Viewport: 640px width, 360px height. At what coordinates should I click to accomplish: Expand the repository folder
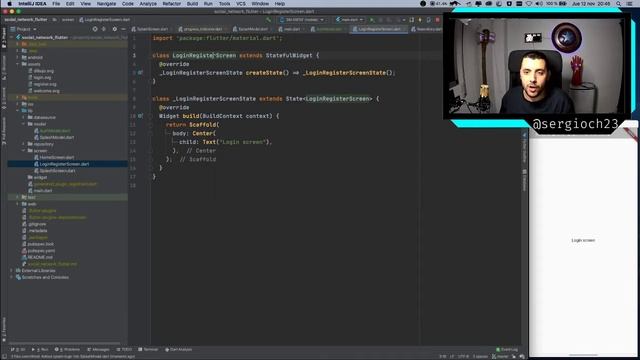(24, 144)
